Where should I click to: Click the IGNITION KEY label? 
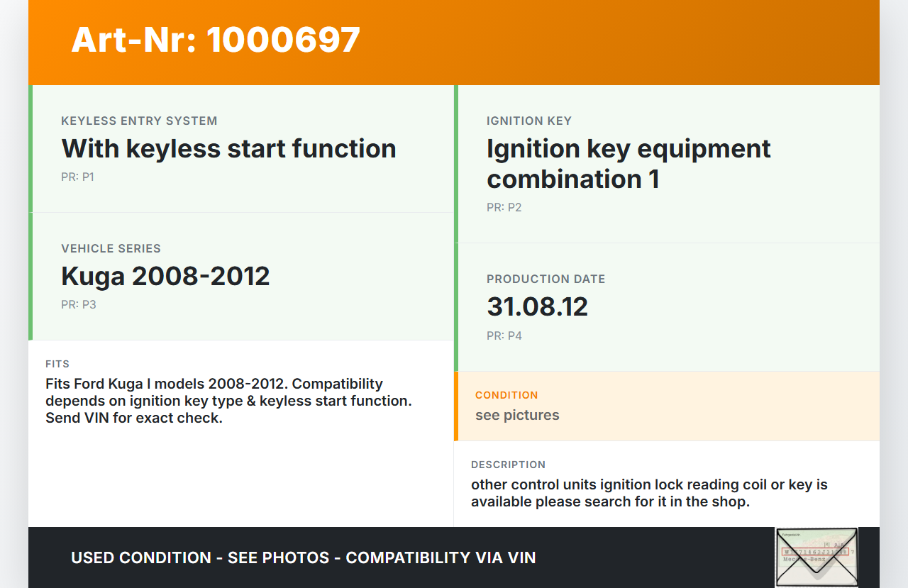point(528,121)
